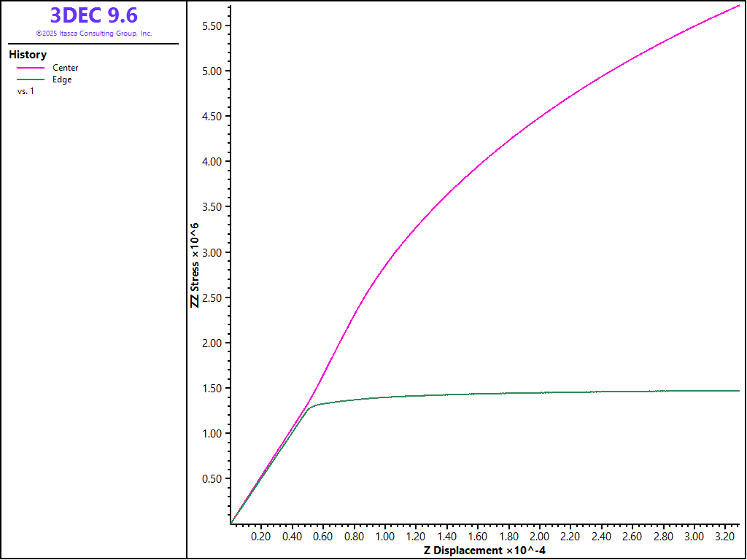Image resolution: width=747 pixels, height=560 pixels.
Task: Click the ZZ Stress y-axis label
Action: point(195,265)
